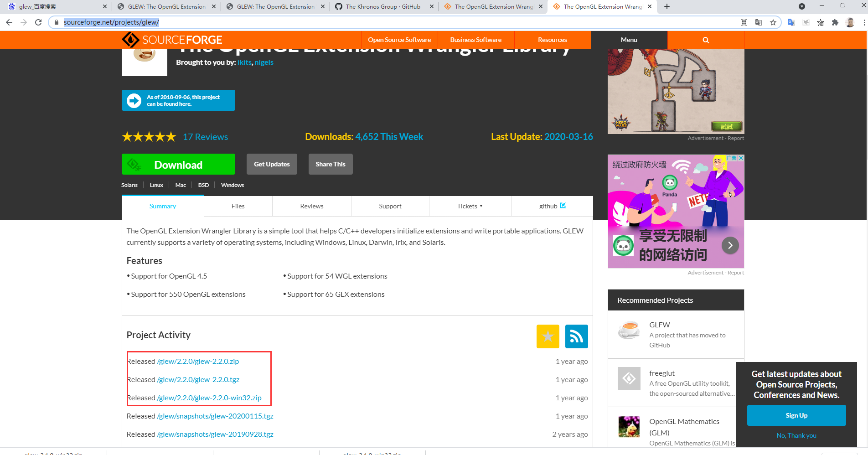This screenshot has height=455, width=868.
Task: Open Chrome three-dot menu
Action: tap(864, 22)
